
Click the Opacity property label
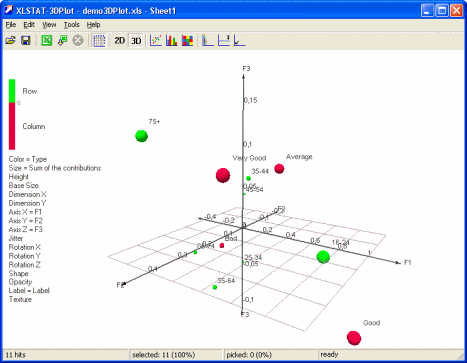[x=20, y=282]
